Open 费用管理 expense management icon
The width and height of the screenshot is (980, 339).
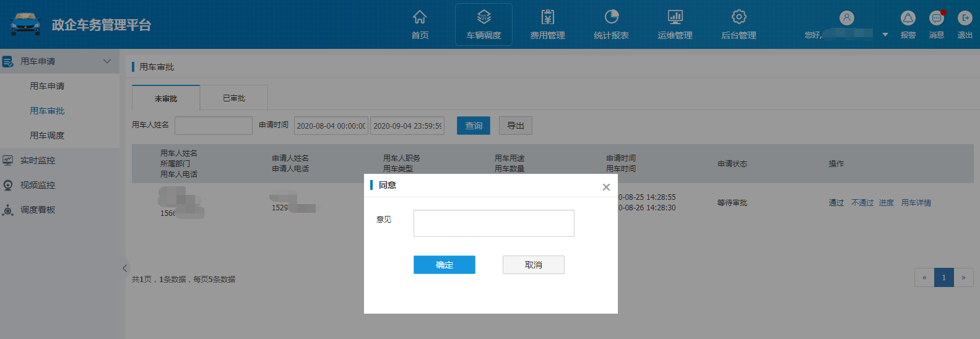547,17
